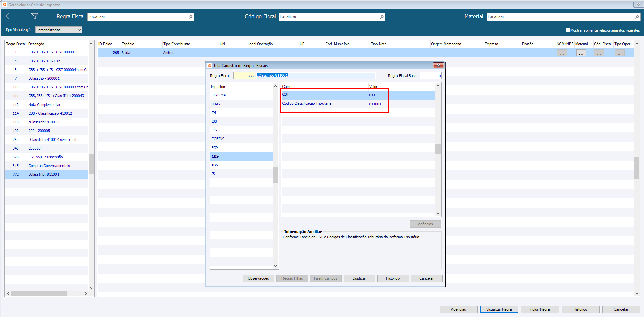Select rule 192 200 - 200005

pyautogui.click(x=47, y=131)
